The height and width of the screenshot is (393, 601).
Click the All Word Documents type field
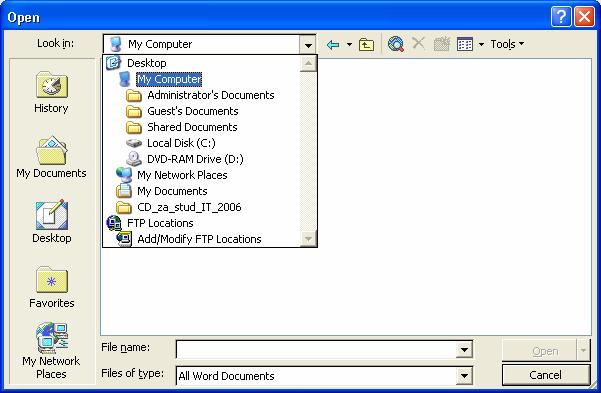316,376
